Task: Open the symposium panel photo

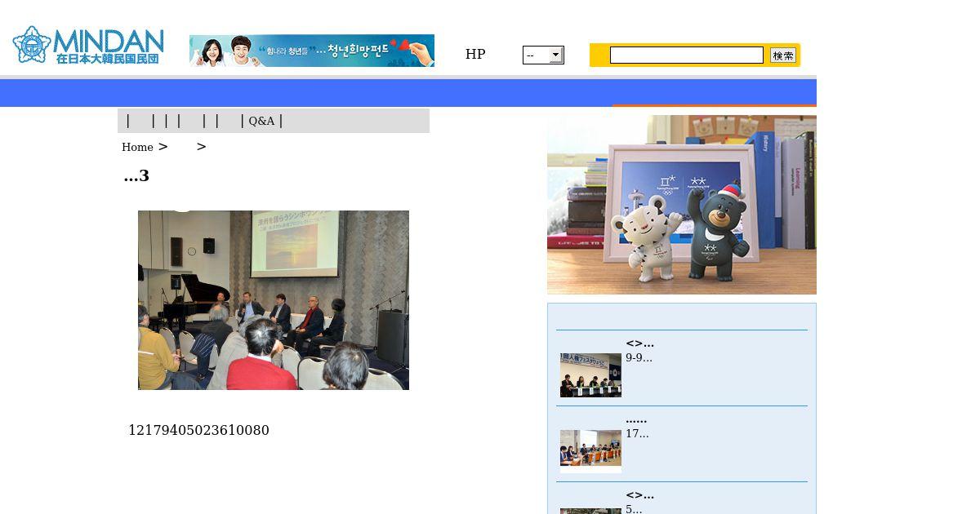Action: click(x=274, y=300)
